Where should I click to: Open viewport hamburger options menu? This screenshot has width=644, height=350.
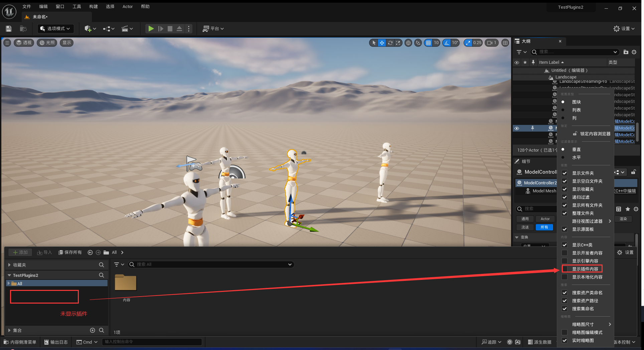(x=7, y=43)
